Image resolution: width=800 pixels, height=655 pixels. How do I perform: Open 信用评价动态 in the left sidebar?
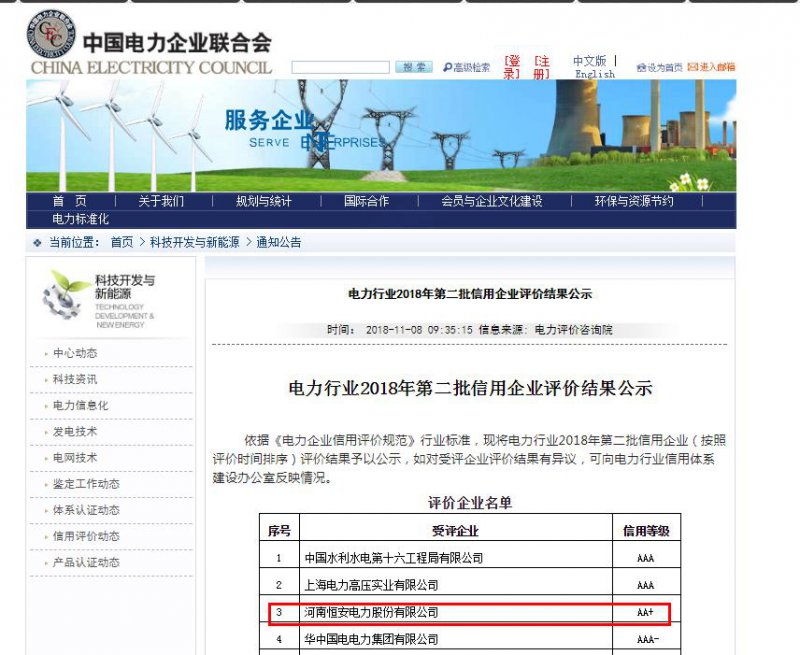[86, 536]
